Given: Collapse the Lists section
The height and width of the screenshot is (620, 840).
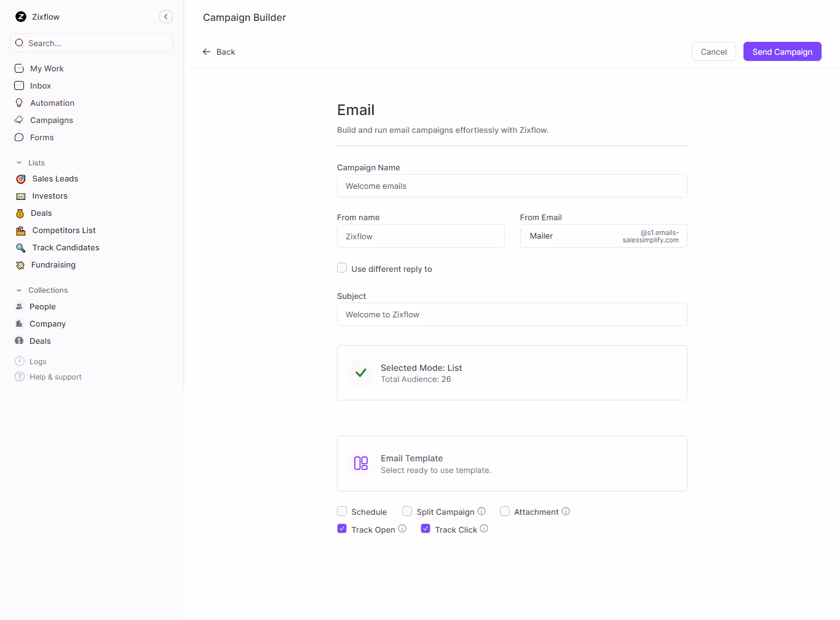Looking at the screenshot, I should click(19, 163).
